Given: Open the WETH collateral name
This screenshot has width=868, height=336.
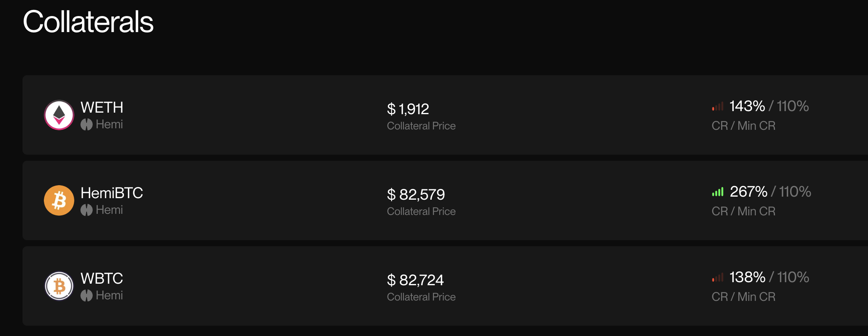Looking at the screenshot, I should pyautogui.click(x=102, y=108).
